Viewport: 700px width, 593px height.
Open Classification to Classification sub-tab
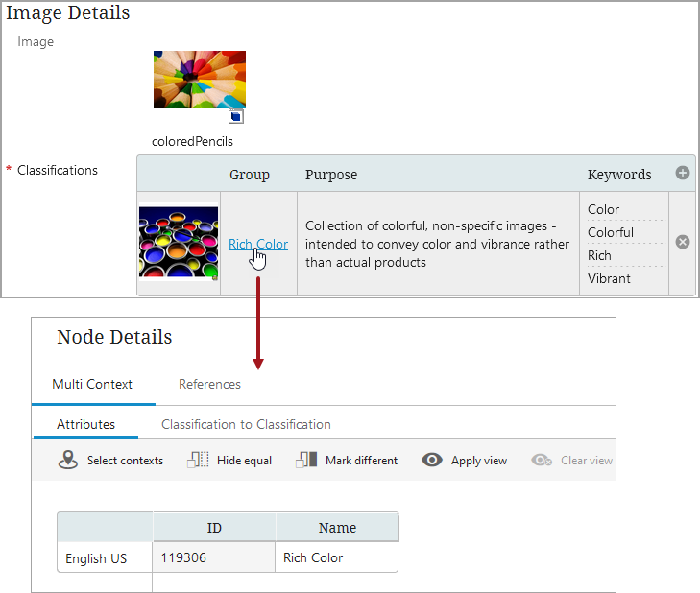pos(246,424)
